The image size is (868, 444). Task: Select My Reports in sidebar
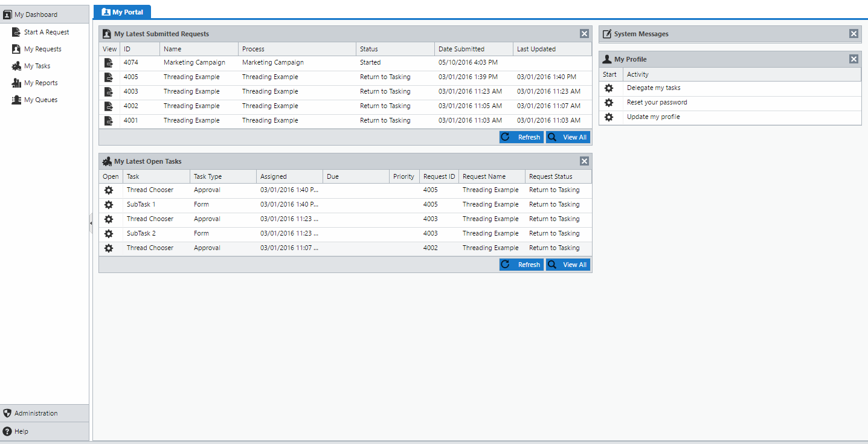pyautogui.click(x=41, y=83)
